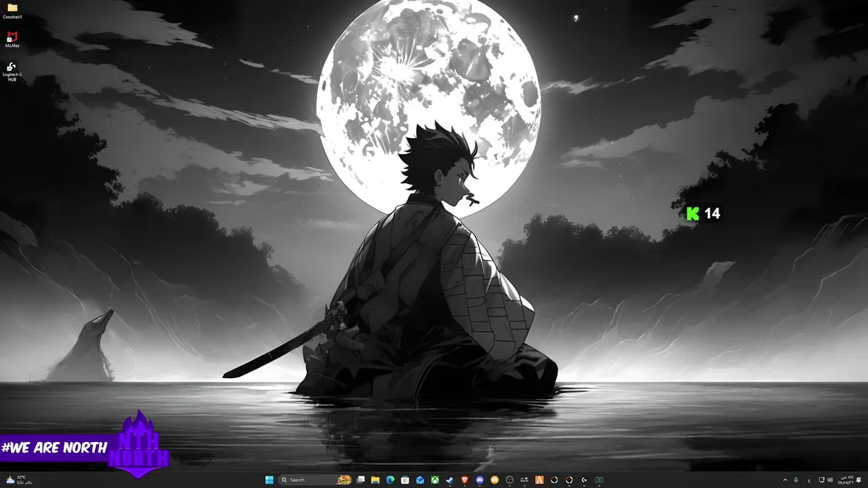The image size is (868, 488).
Task: Switch to Discord in the taskbar
Action: click(479, 480)
